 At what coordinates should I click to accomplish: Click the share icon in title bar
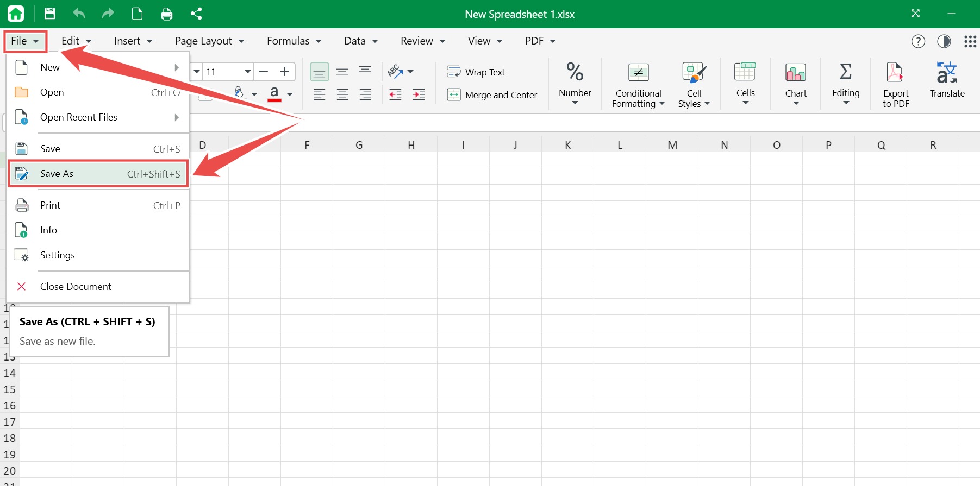point(196,14)
